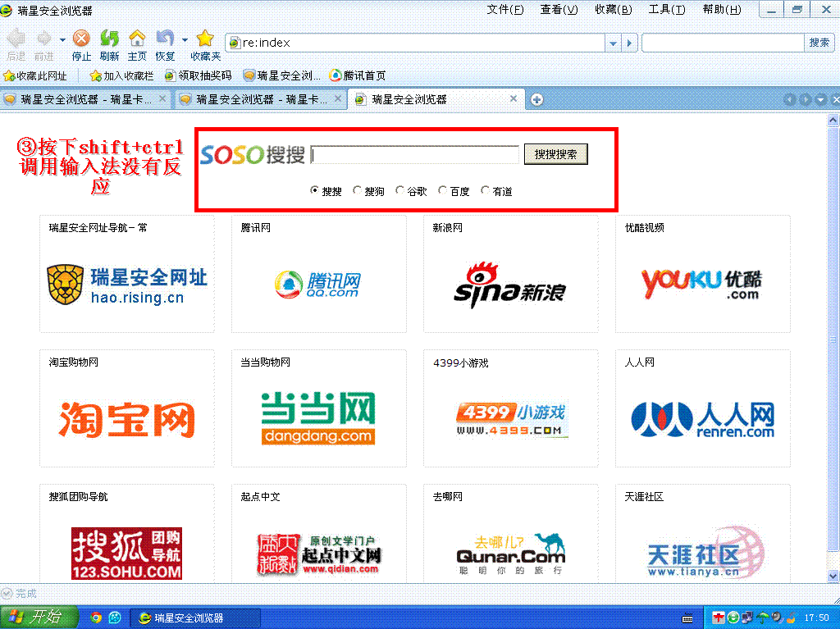Open the 瑞星安全网址 hao.rising.cn thumbnail
This screenshot has width=840, height=629.
pos(127,274)
